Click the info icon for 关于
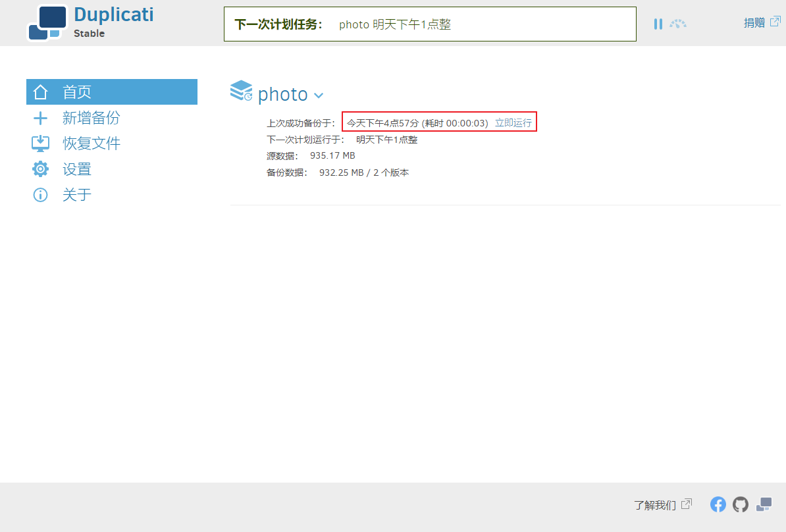Viewport: 786px width, 532px height. coord(40,194)
